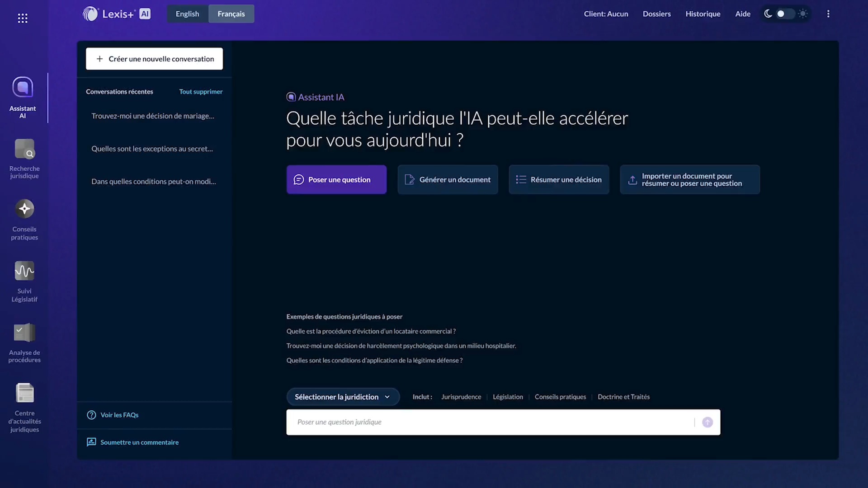
Task: Open the Conseils pratiques sidebar icon
Action: click(24, 209)
